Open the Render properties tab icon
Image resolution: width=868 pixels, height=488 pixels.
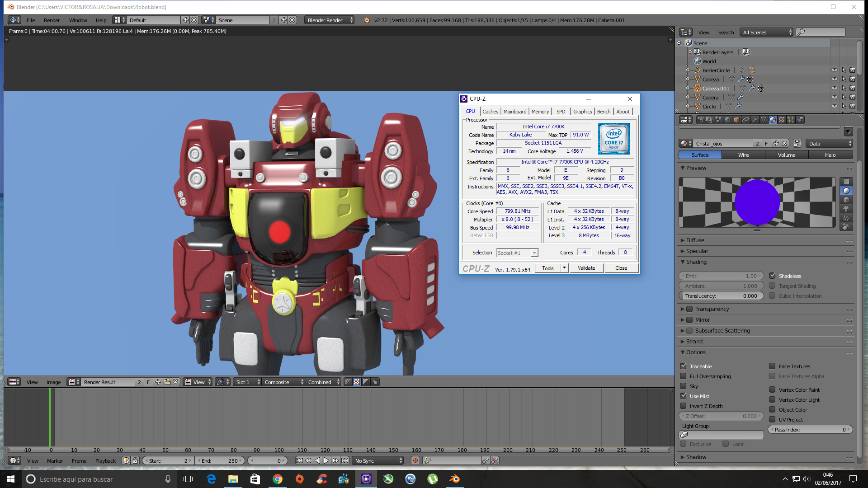click(x=700, y=120)
